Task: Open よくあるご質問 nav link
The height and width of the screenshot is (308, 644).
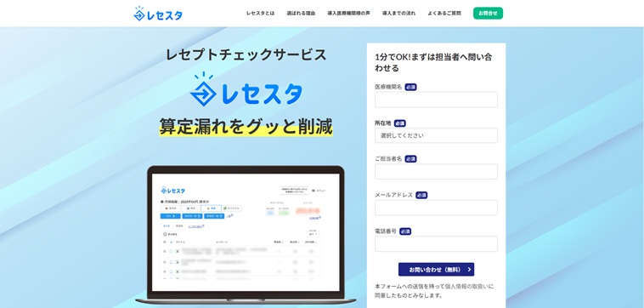Action: point(444,13)
